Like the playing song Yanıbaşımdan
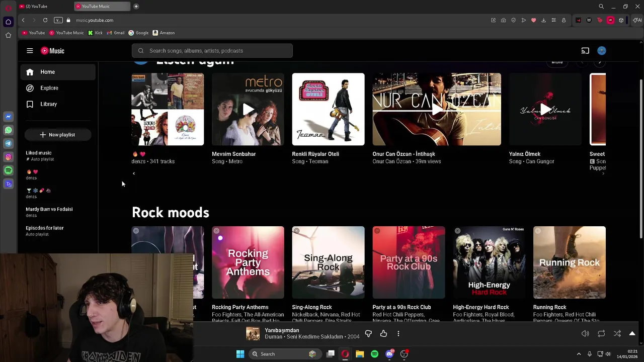 tap(383, 333)
